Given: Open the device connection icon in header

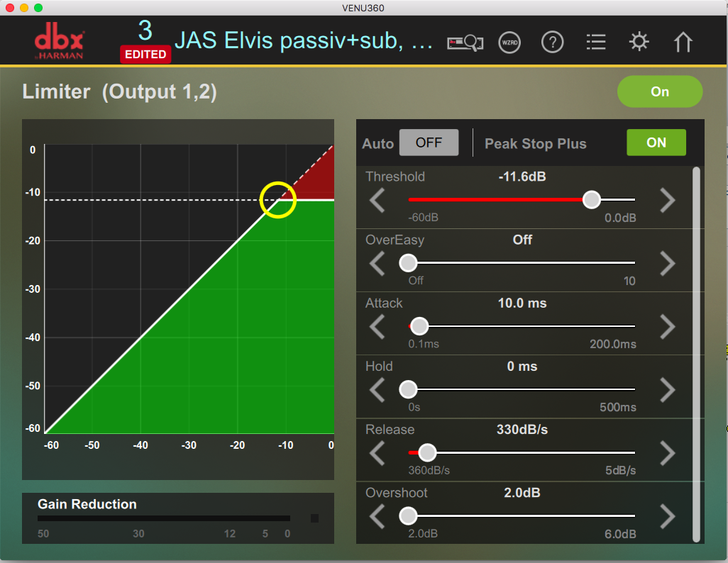Looking at the screenshot, I should 465,42.
